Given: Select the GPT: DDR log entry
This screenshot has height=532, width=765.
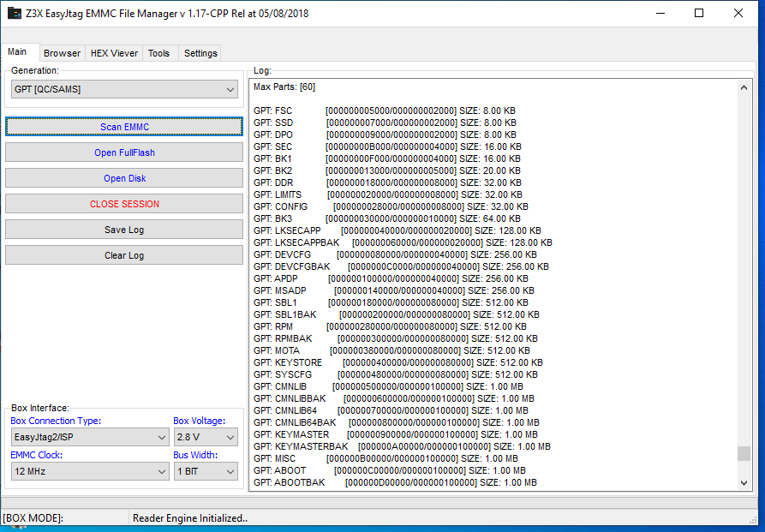Looking at the screenshot, I should pos(387,182).
